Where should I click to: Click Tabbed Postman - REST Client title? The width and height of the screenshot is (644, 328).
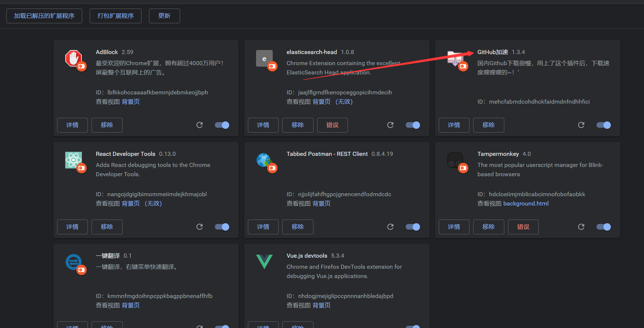327,154
